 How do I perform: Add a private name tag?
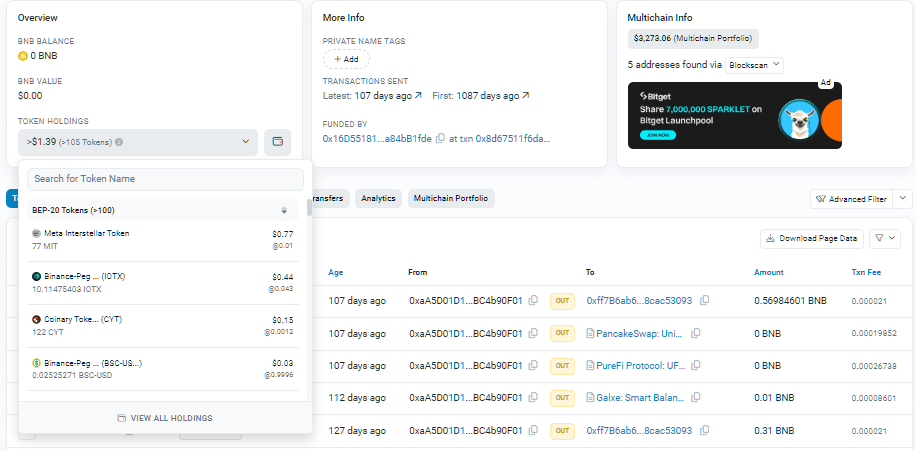(346, 59)
